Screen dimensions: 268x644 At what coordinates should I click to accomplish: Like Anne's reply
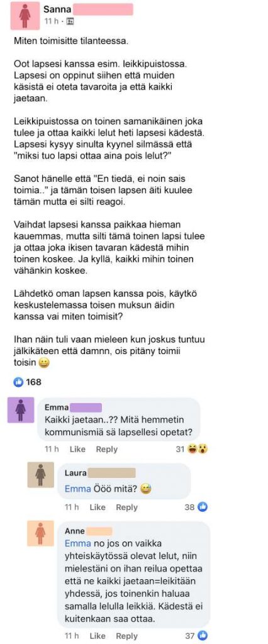pyautogui.click(x=98, y=636)
